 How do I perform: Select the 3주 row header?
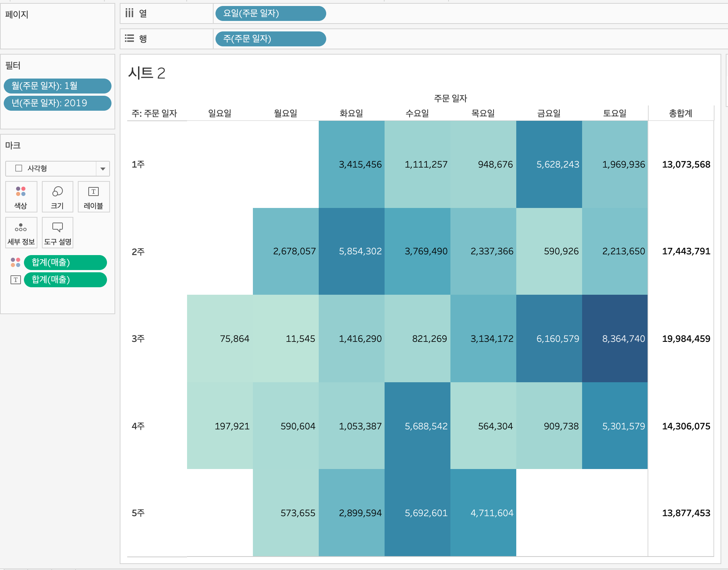coord(138,338)
